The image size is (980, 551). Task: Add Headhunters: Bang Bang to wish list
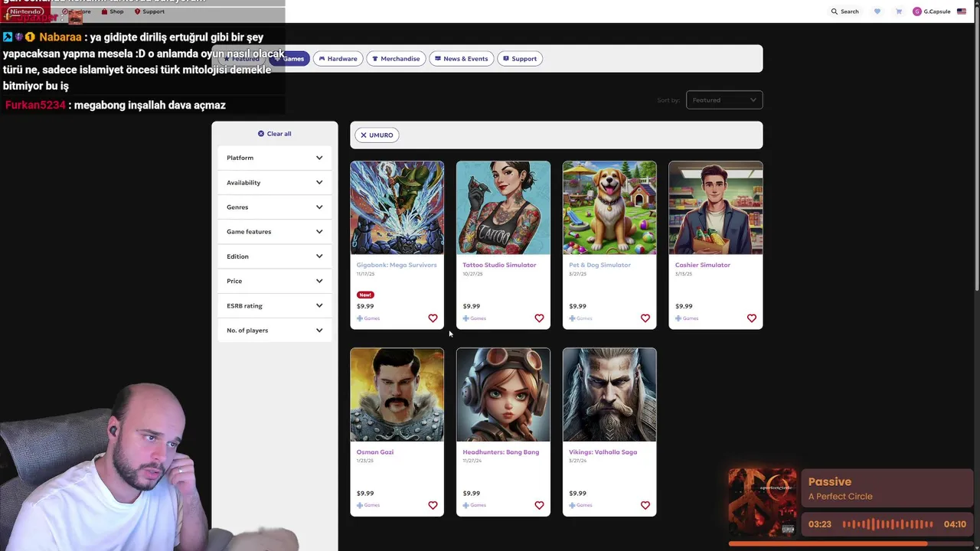539,505
